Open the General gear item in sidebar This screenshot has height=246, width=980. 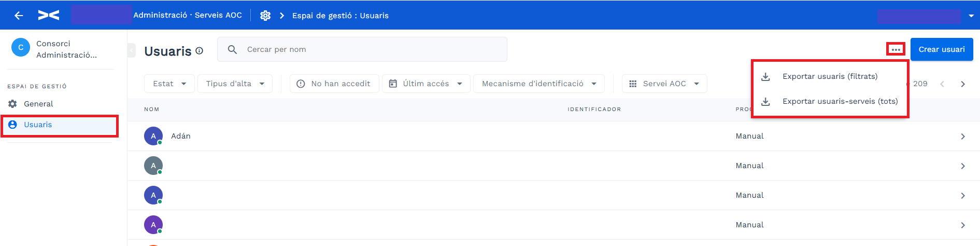pyautogui.click(x=31, y=104)
